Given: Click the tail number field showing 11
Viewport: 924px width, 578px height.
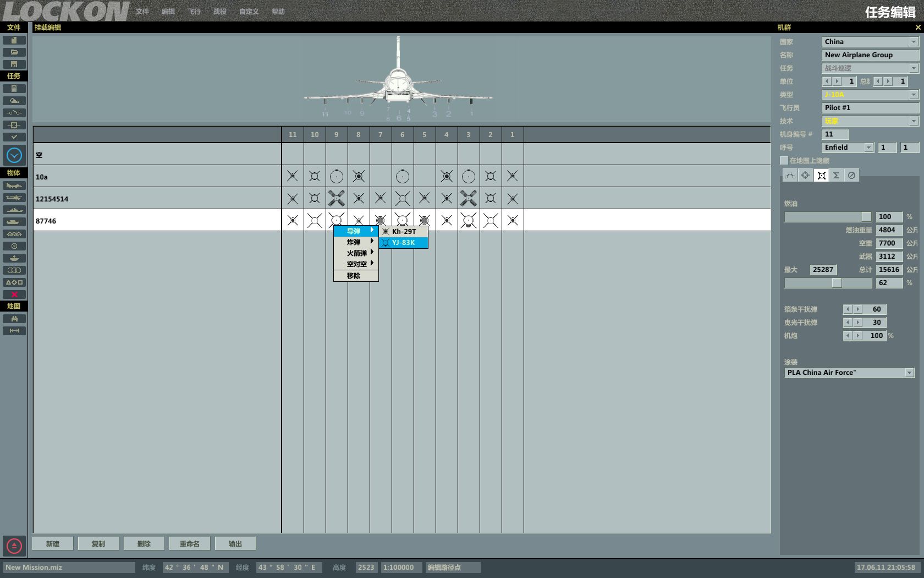Looking at the screenshot, I should 835,134.
